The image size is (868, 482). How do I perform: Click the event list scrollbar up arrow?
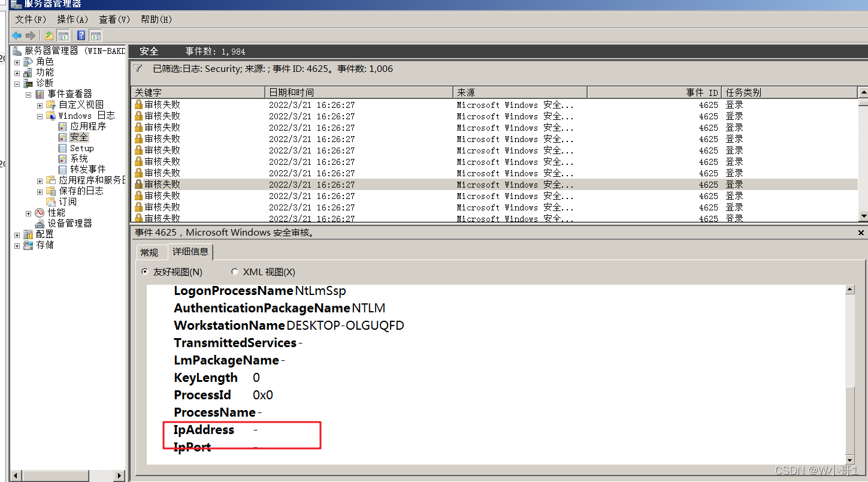pos(863,92)
